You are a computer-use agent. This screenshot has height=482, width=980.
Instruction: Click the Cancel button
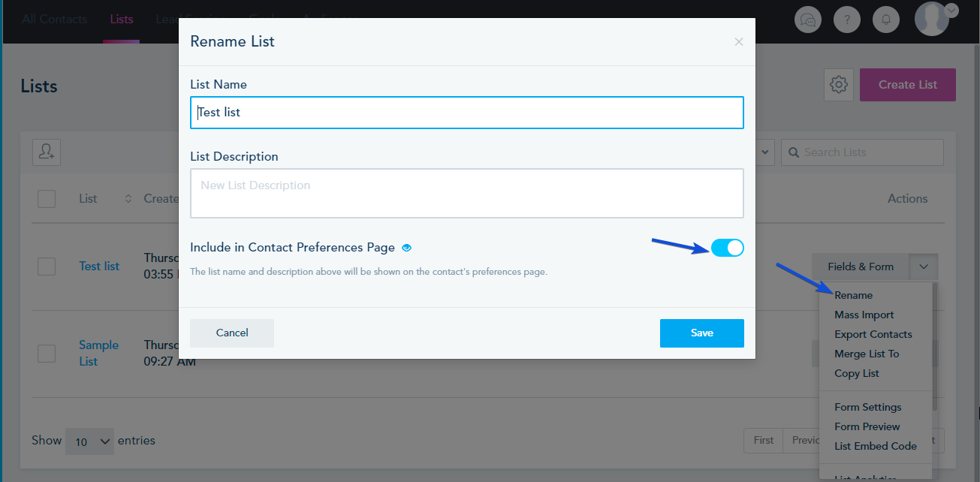tap(232, 333)
